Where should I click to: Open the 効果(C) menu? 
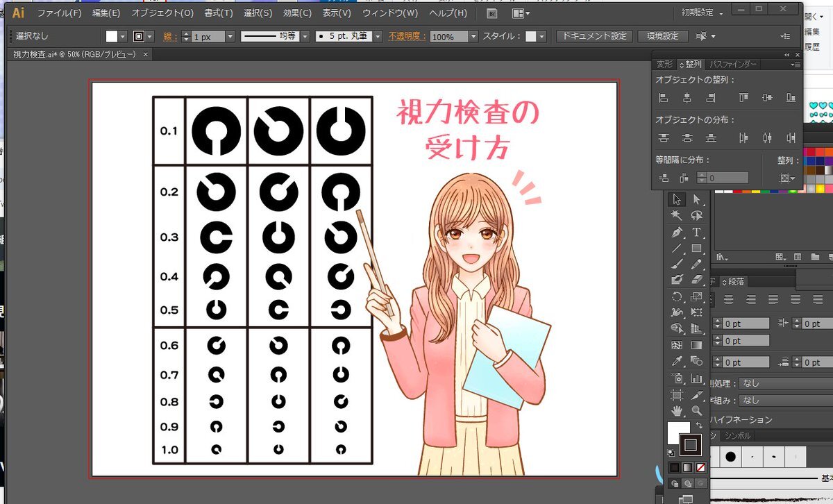point(298,13)
